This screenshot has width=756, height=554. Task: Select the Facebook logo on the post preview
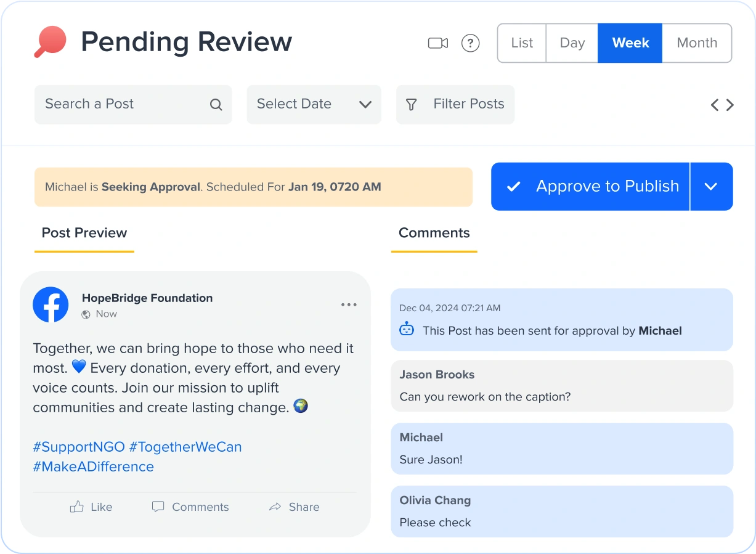click(x=51, y=304)
